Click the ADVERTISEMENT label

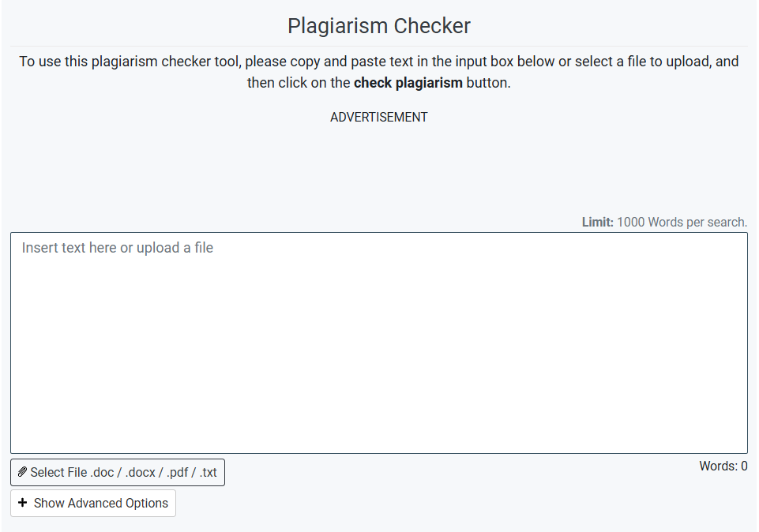[x=378, y=116]
